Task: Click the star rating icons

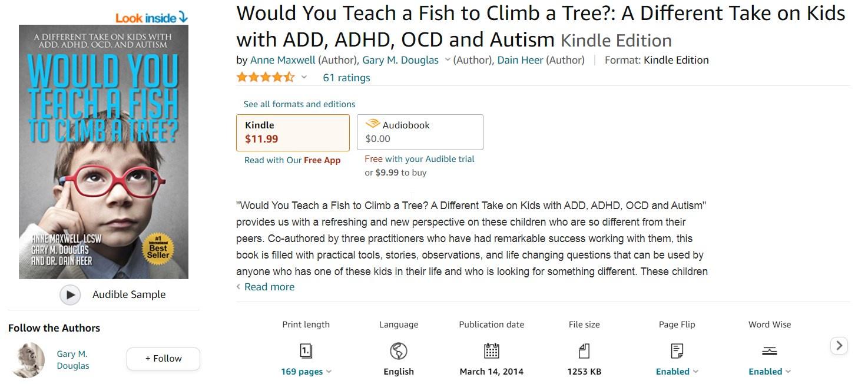Action: pyautogui.click(x=265, y=77)
